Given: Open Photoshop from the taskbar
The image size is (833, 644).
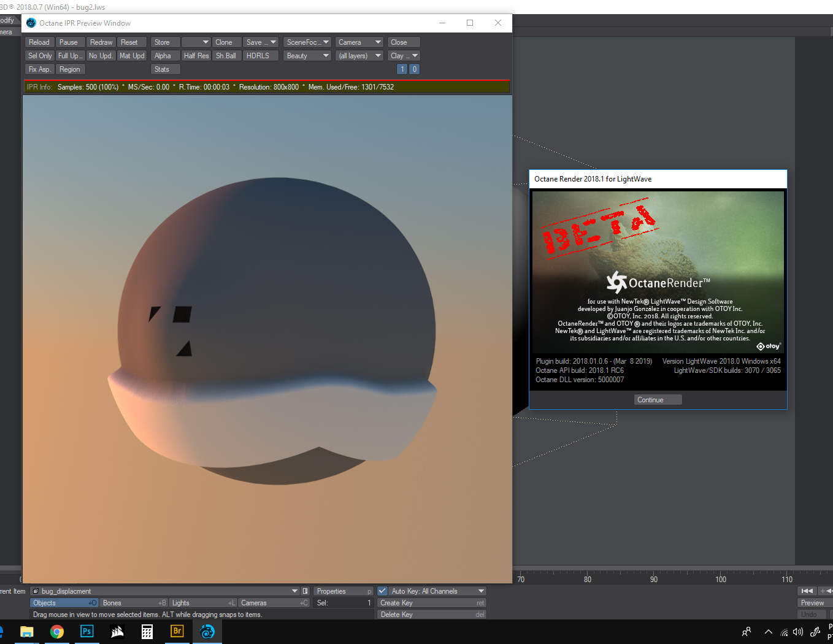Looking at the screenshot, I should click(x=87, y=631).
